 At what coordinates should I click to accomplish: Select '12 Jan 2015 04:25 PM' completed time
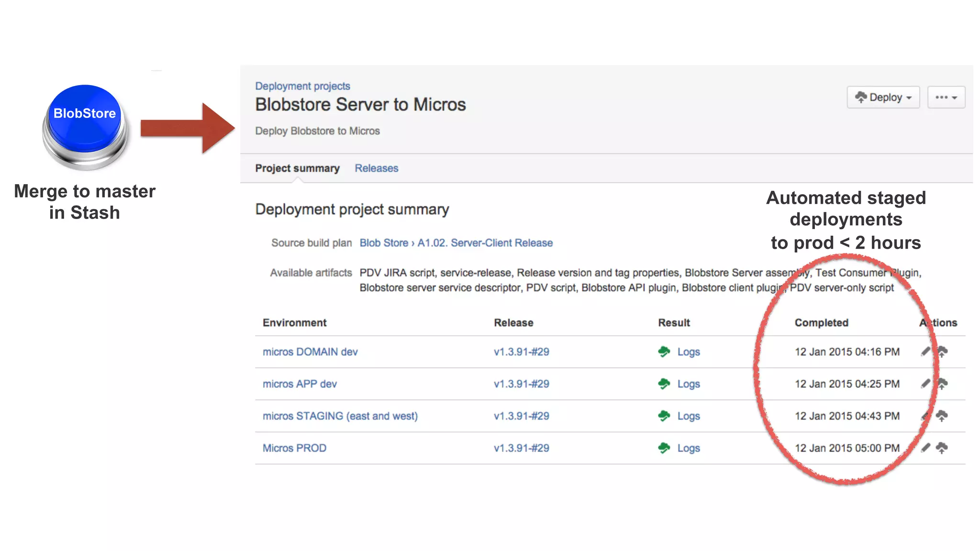(x=847, y=384)
